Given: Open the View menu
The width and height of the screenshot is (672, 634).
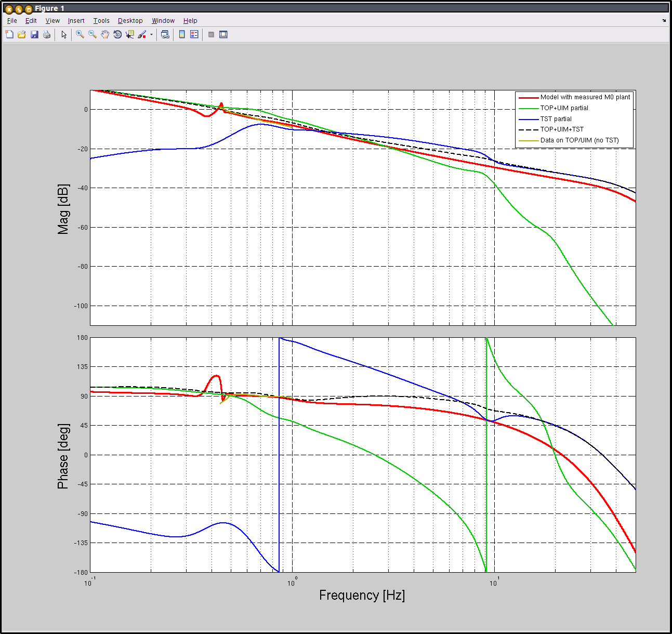Looking at the screenshot, I should pos(52,21).
